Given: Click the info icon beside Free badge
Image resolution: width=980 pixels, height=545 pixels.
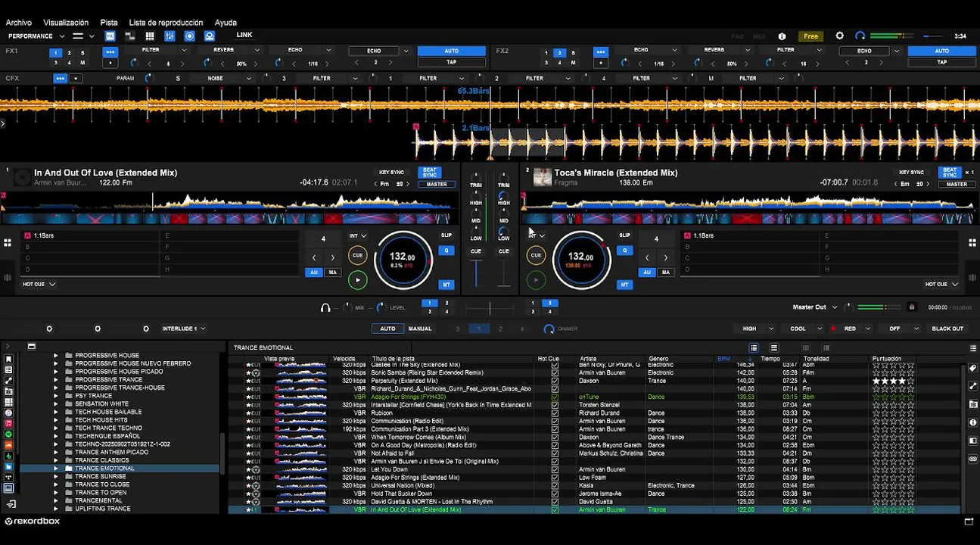Looking at the screenshot, I should tap(782, 36).
